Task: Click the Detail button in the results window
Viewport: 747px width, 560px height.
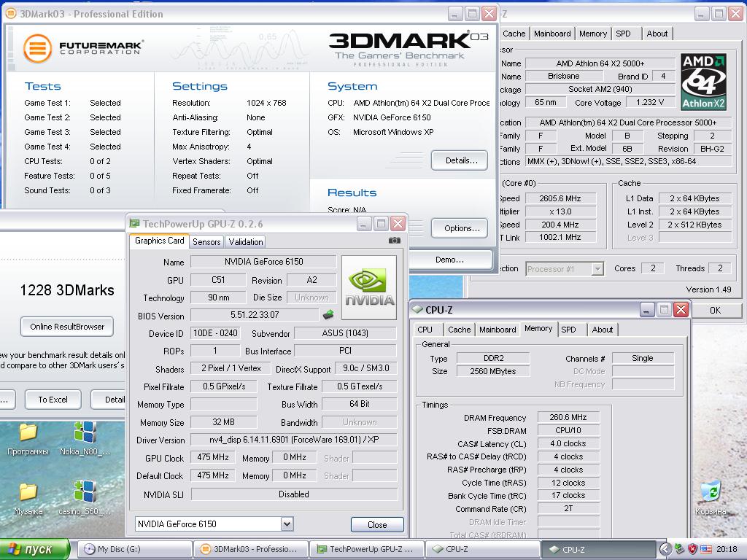Action: [109, 400]
